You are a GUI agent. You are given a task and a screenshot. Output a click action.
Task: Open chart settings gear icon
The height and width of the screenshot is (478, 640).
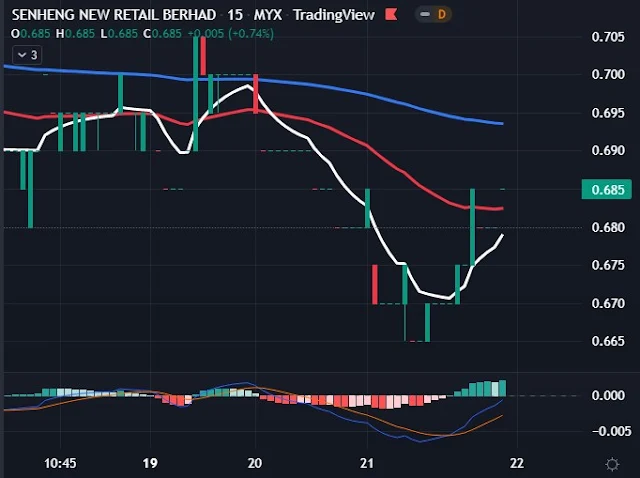click(x=612, y=464)
